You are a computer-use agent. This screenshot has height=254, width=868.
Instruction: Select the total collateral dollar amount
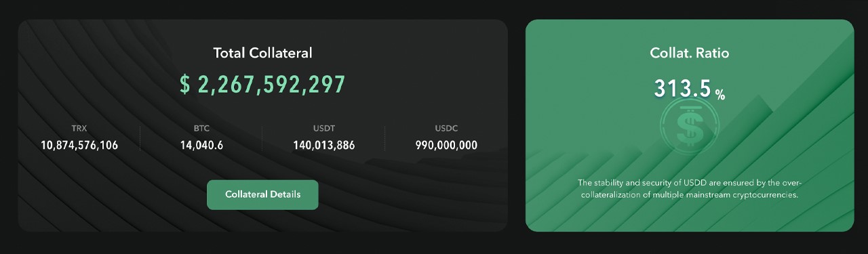click(262, 85)
